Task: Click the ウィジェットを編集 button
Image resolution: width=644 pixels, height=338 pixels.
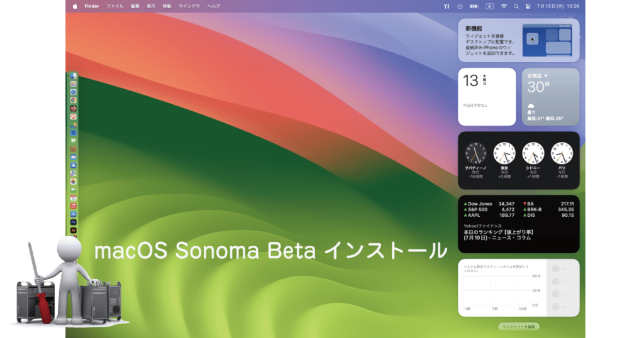Action: (x=519, y=327)
